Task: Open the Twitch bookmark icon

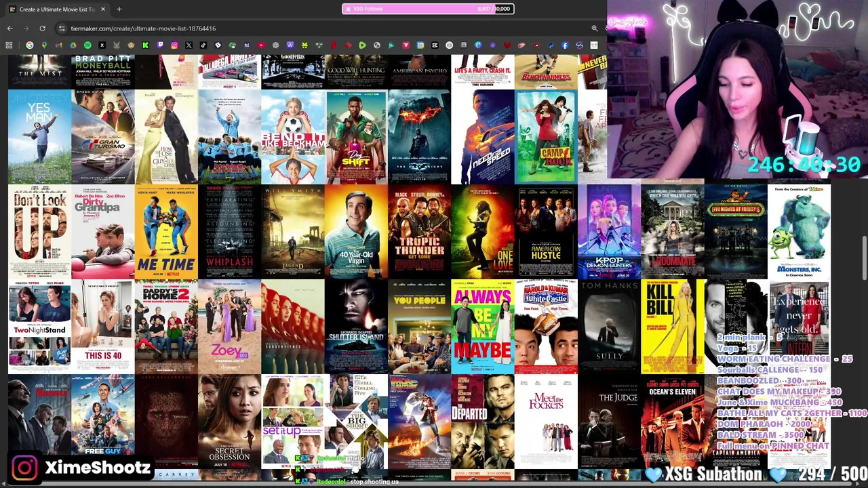Action: coord(160,45)
